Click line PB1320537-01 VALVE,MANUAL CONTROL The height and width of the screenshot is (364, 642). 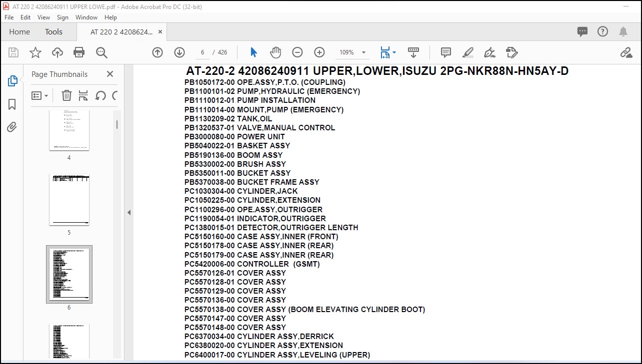coord(260,127)
